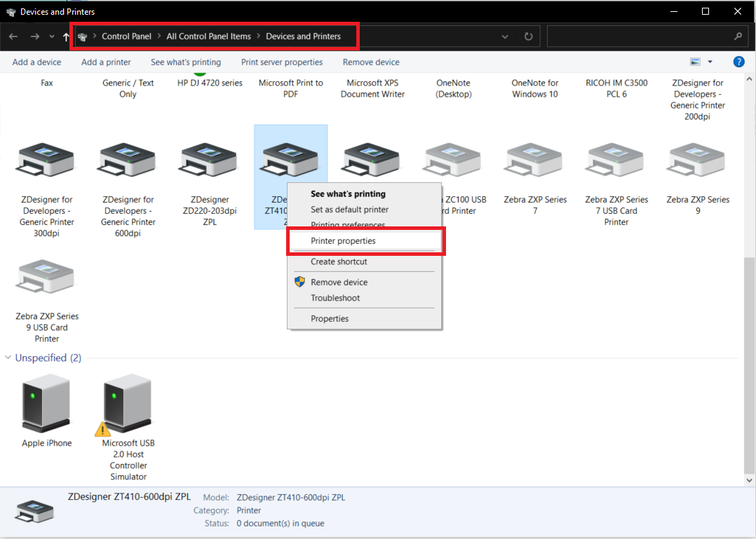Select the Apple iPhone device icon

click(46, 404)
